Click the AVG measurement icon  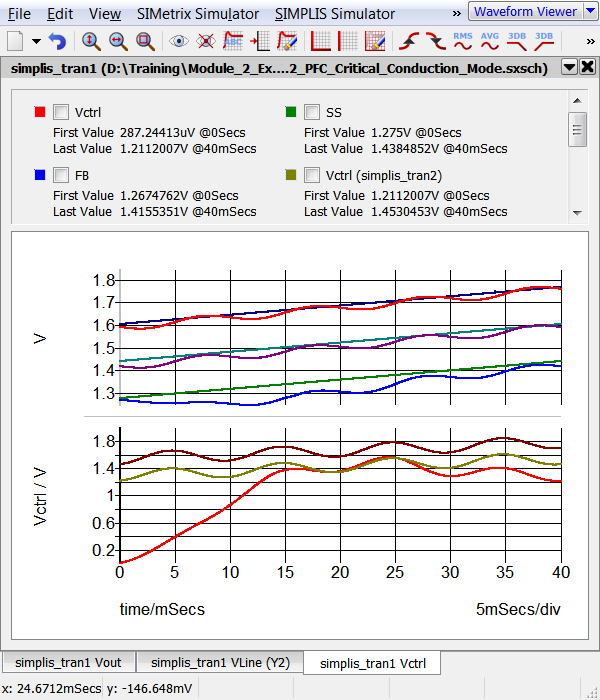click(490, 41)
